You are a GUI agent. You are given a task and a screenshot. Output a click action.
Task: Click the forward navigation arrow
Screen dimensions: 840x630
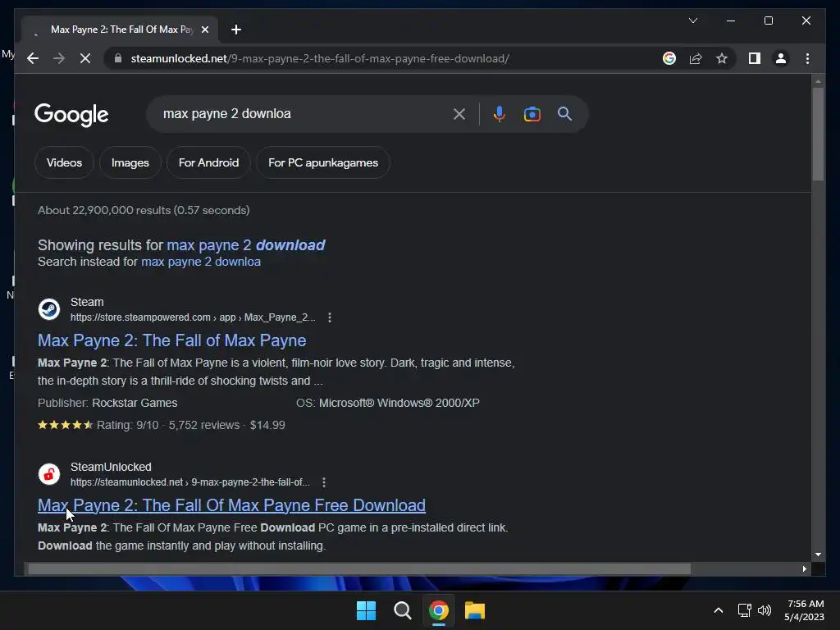(59, 58)
